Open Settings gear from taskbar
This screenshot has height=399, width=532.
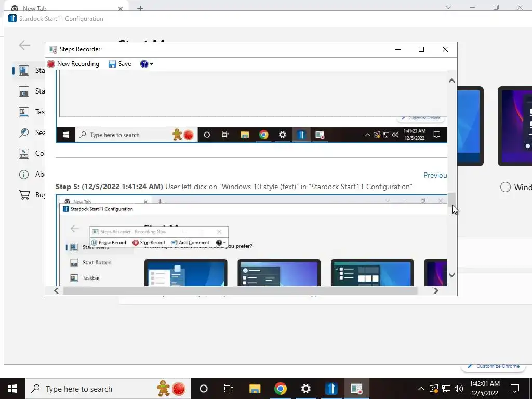coord(305,389)
